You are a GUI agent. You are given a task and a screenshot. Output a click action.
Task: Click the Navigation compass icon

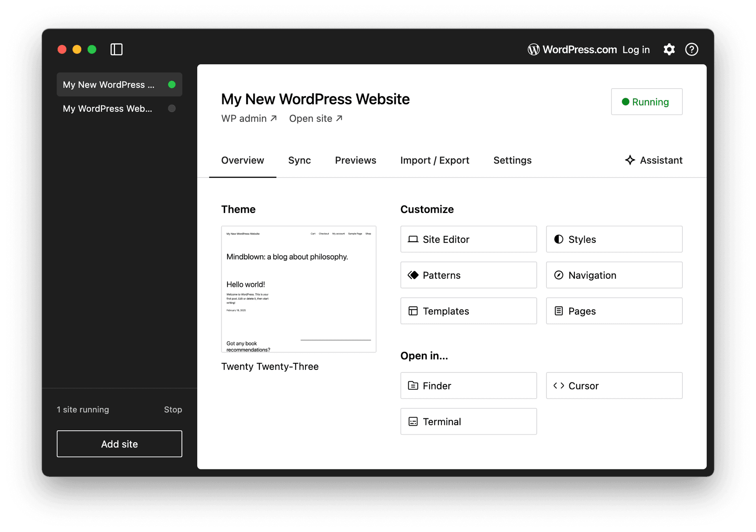(558, 275)
